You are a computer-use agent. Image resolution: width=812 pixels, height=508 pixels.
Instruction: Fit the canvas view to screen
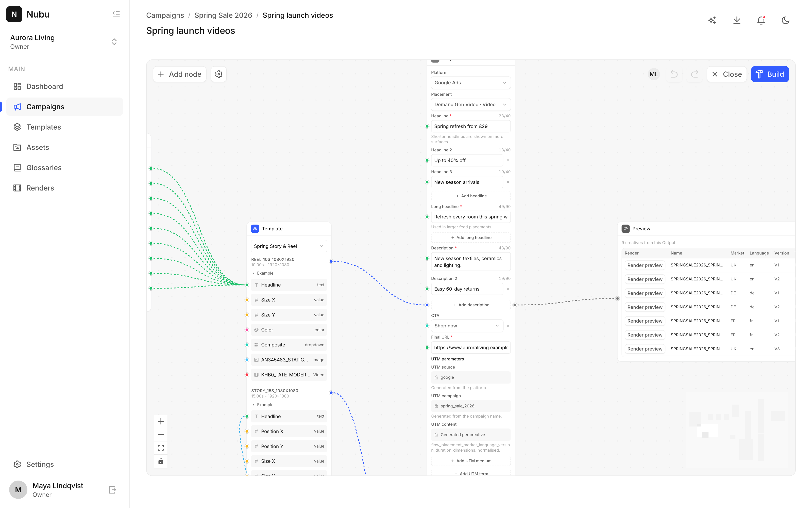pyautogui.click(x=161, y=448)
